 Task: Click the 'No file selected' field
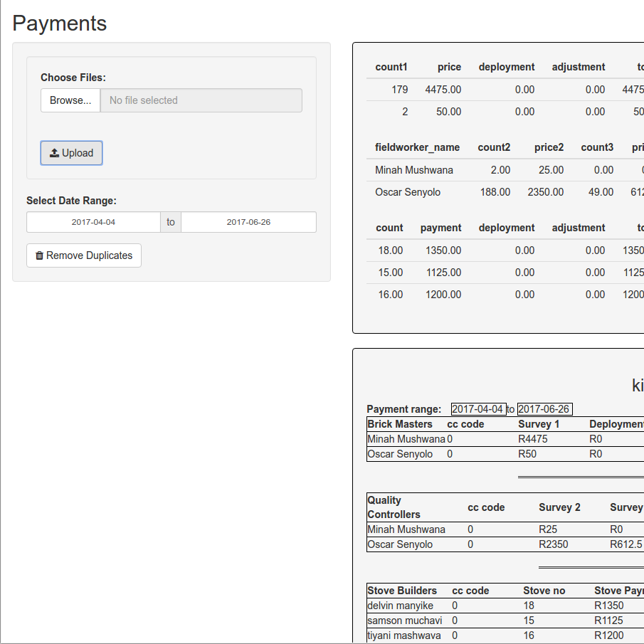point(201,100)
